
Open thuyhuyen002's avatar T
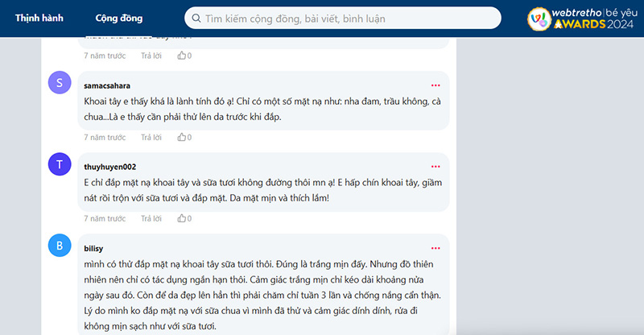pos(60,164)
